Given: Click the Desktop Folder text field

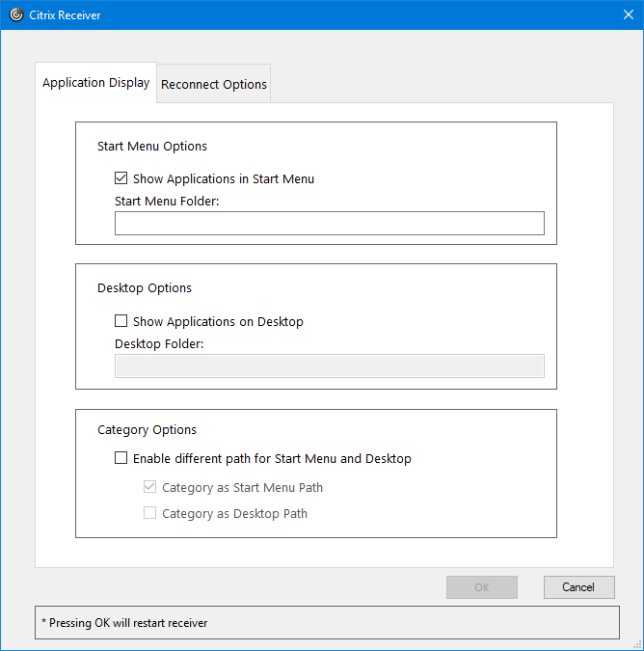Looking at the screenshot, I should point(330,366).
